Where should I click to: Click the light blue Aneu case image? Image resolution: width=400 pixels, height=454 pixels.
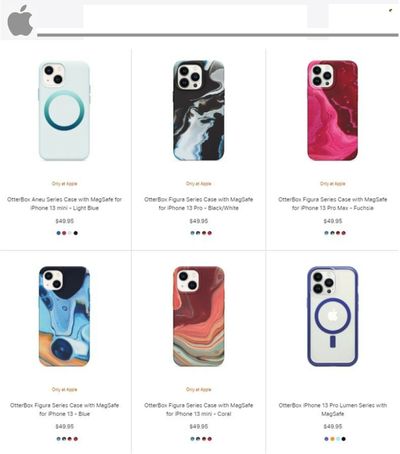64,111
